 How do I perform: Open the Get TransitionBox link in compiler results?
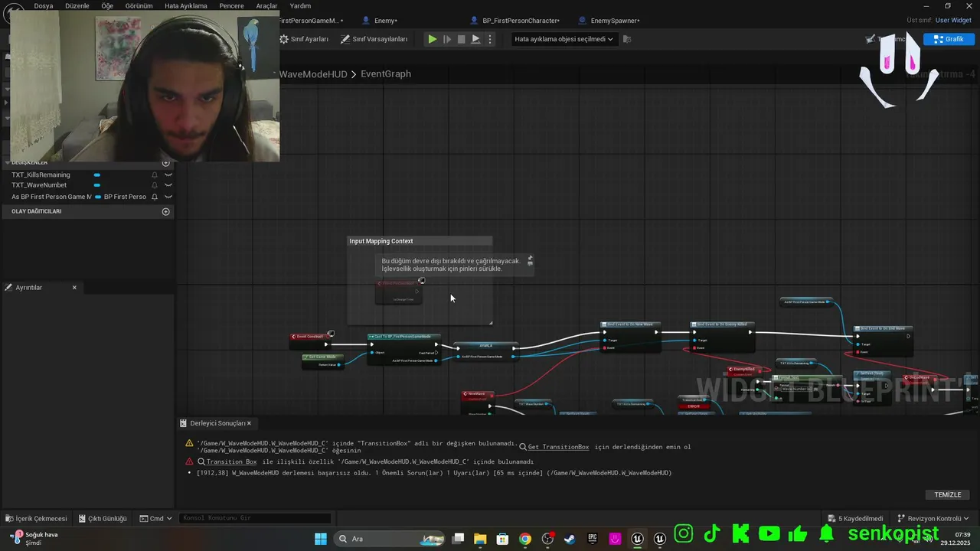[558, 447]
